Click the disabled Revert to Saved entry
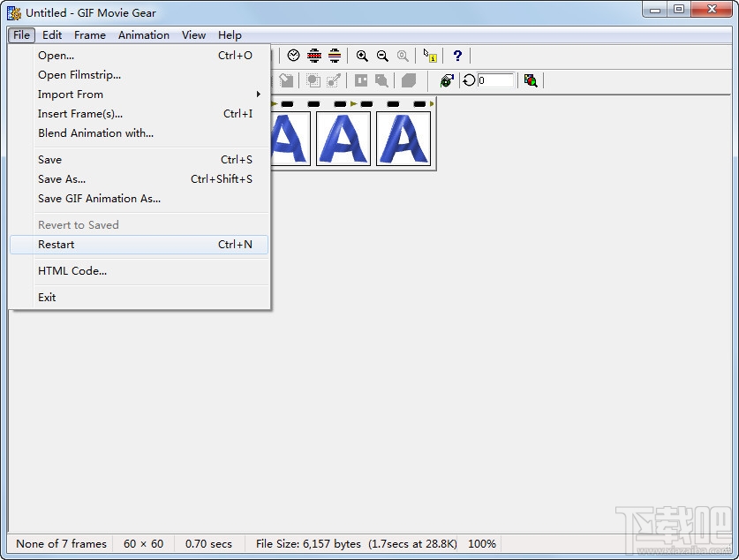This screenshot has width=739, height=560. pos(139,225)
